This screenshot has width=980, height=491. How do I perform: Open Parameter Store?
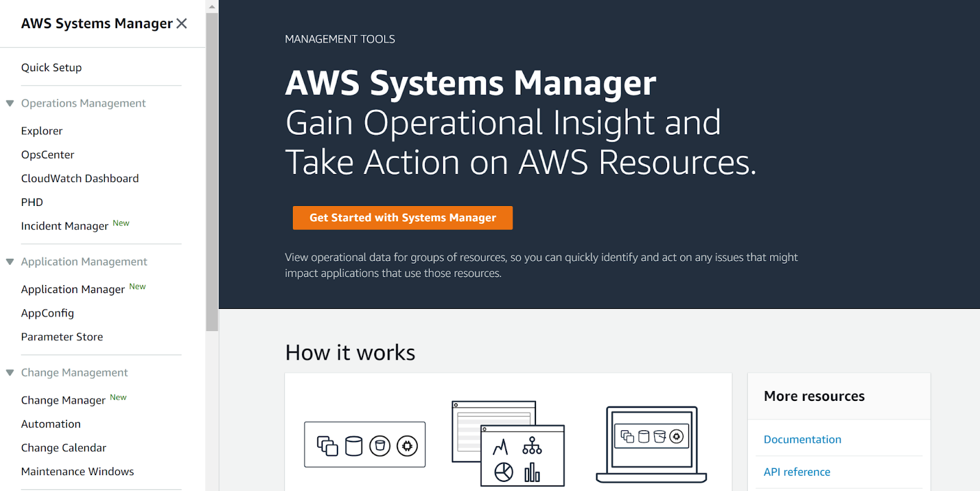click(x=62, y=337)
